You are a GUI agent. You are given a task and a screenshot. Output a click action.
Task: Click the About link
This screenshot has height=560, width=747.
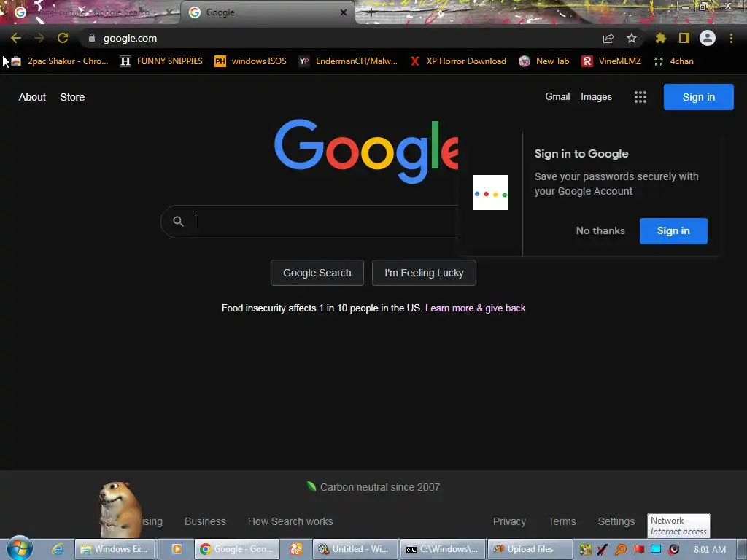32,97
